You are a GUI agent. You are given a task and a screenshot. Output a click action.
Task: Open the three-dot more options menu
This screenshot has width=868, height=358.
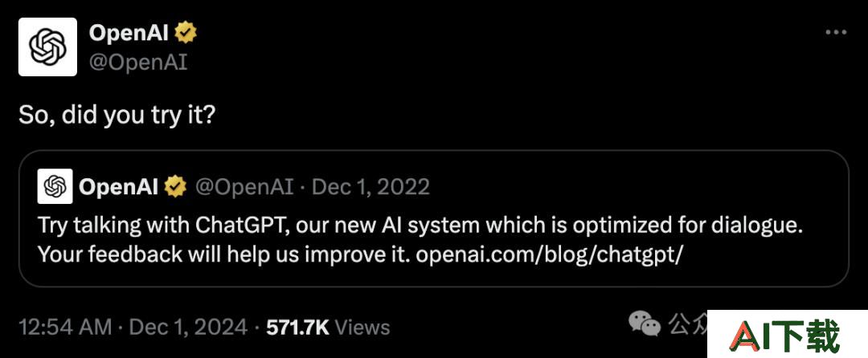836,33
